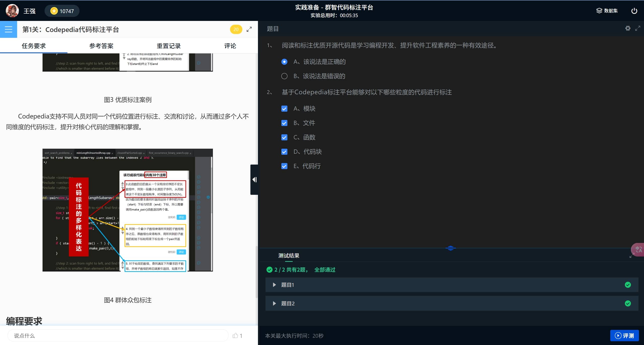The height and width of the screenshot is (345, 644).
Task: Click the 实验总用时 timer text
Action: point(334,15)
